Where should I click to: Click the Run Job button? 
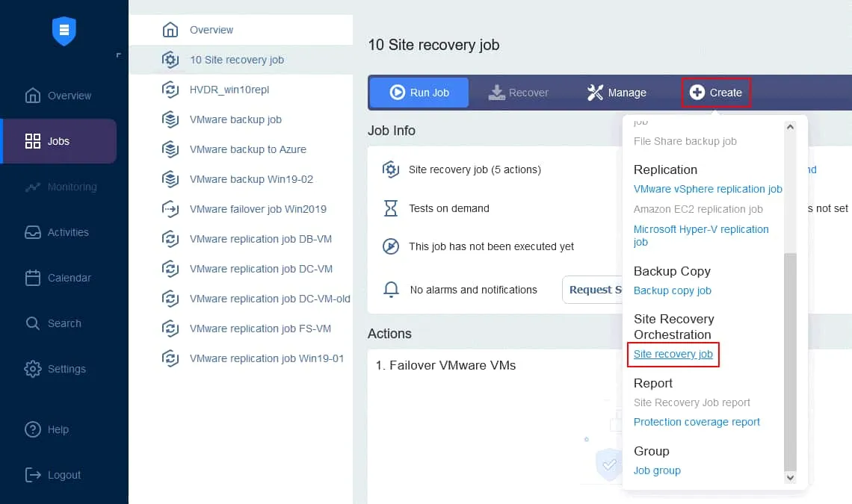[x=419, y=92]
